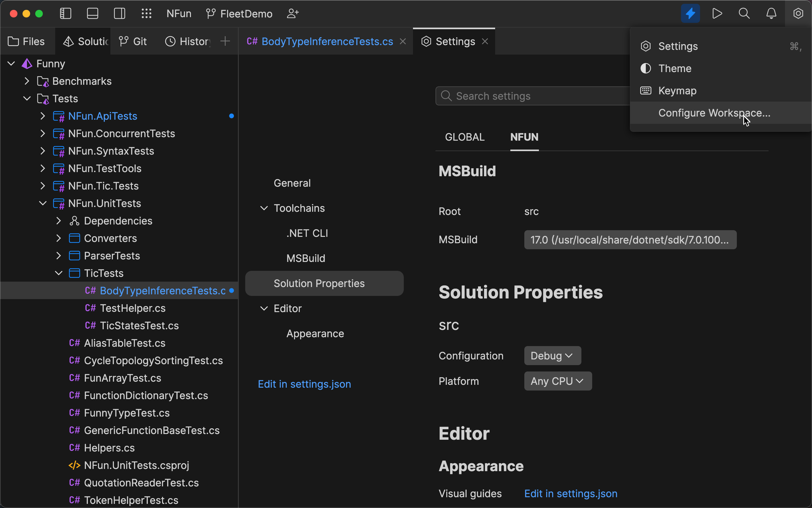The image size is (812, 508).
Task: Switch to the History tab
Action: (188, 41)
